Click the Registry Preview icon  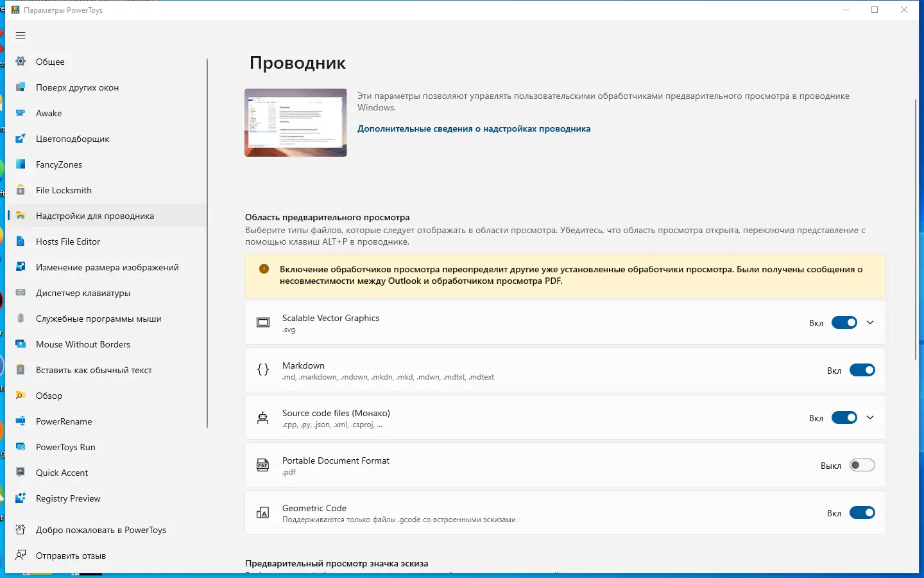tap(21, 498)
